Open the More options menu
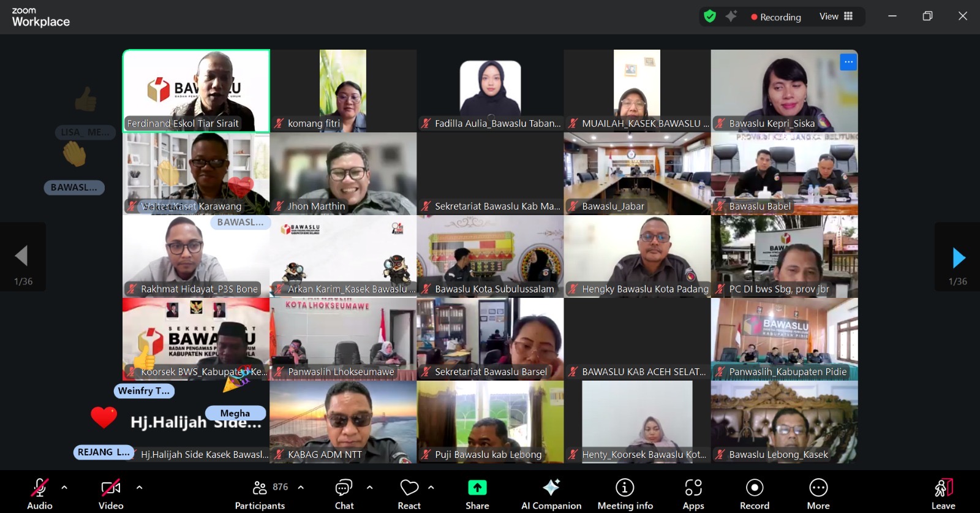This screenshot has height=513, width=980. pyautogui.click(x=818, y=493)
